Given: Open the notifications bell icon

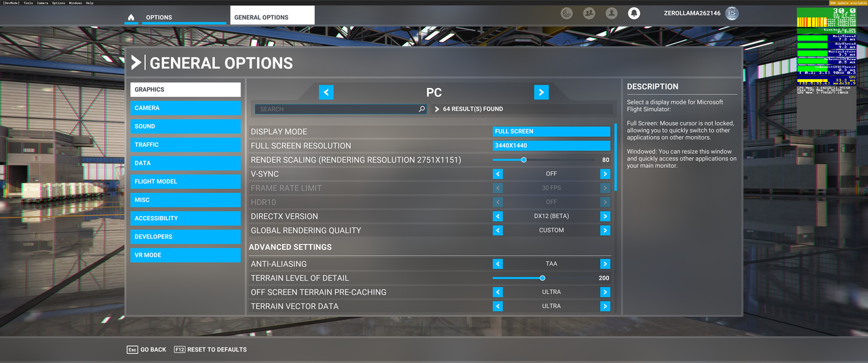Looking at the screenshot, I should click(633, 13).
